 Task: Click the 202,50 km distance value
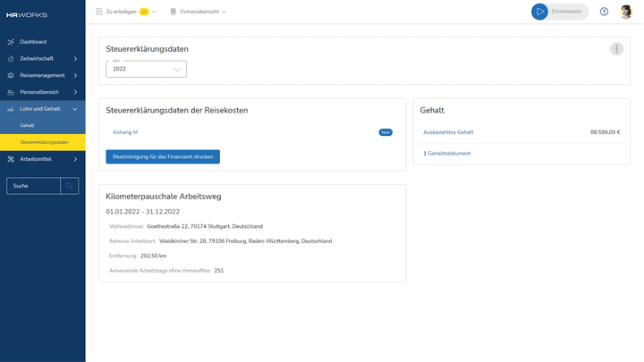coord(154,257)
